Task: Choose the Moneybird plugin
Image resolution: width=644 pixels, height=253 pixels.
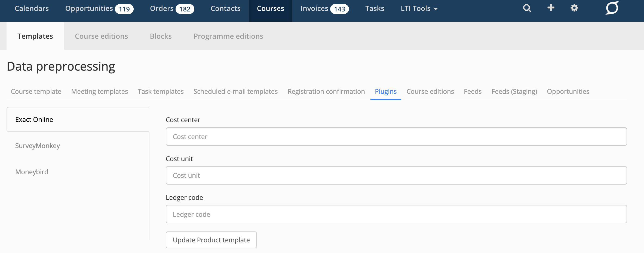Action: click(x=32, y=172)
